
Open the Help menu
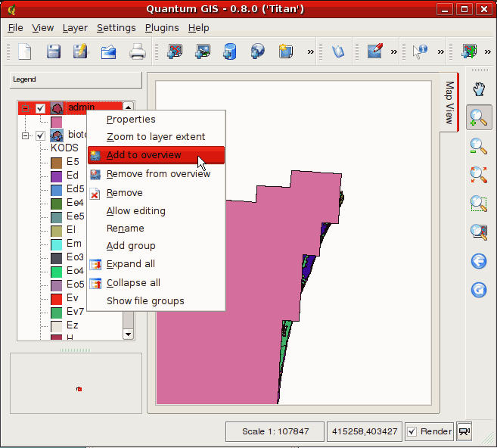point(199,28)
